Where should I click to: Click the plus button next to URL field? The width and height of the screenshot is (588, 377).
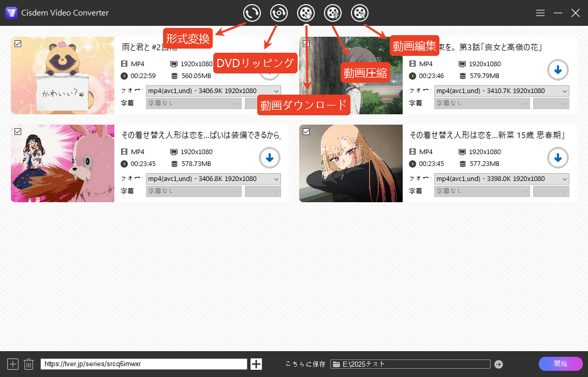pos(256,364)
